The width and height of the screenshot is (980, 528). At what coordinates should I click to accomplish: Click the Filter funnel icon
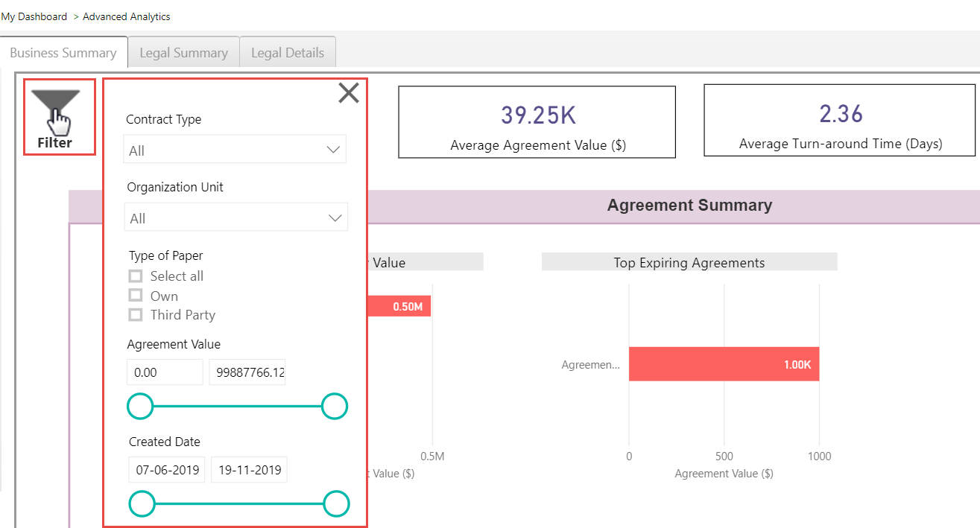[x=57, y=110]
